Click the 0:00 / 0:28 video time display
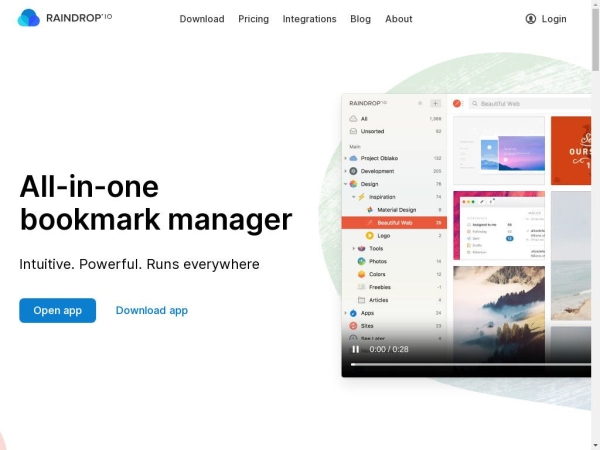This screenshot has width=600, height=450. click(x=389, y=349)
